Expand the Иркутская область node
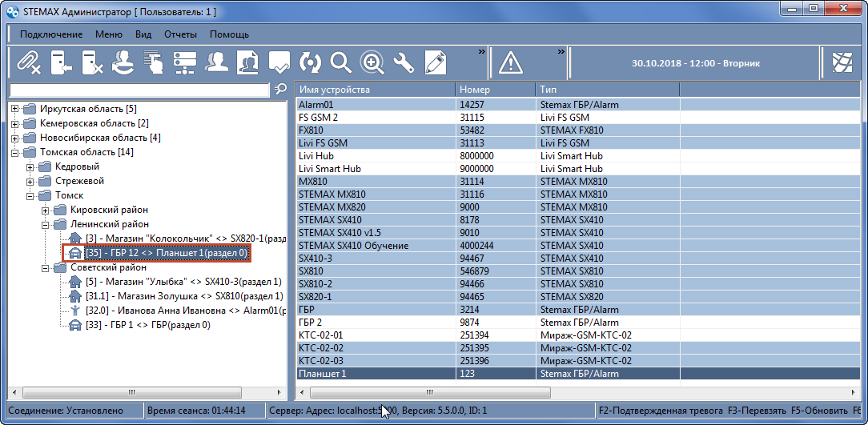 point(15,109)
